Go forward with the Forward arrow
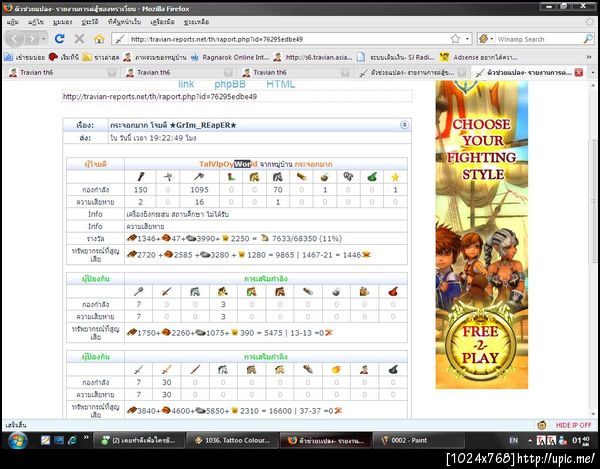Viewport: 600px width, 469px height. [x=32, y=39]
